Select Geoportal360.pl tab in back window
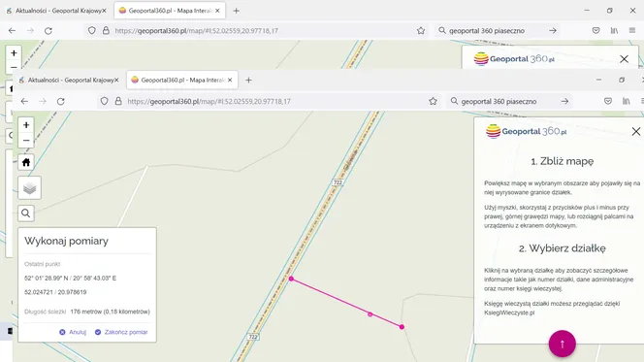Screen dimensions: 644x362 point(170,11)
